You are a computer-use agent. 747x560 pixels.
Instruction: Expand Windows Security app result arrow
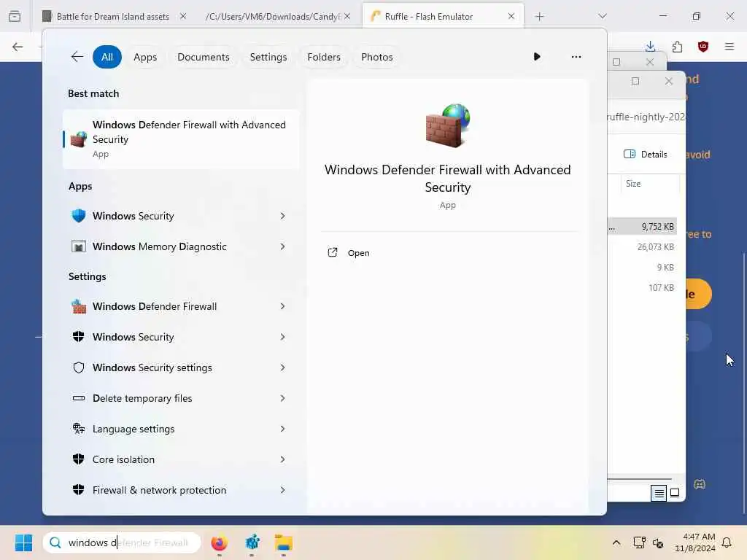[x=282, y=216]
